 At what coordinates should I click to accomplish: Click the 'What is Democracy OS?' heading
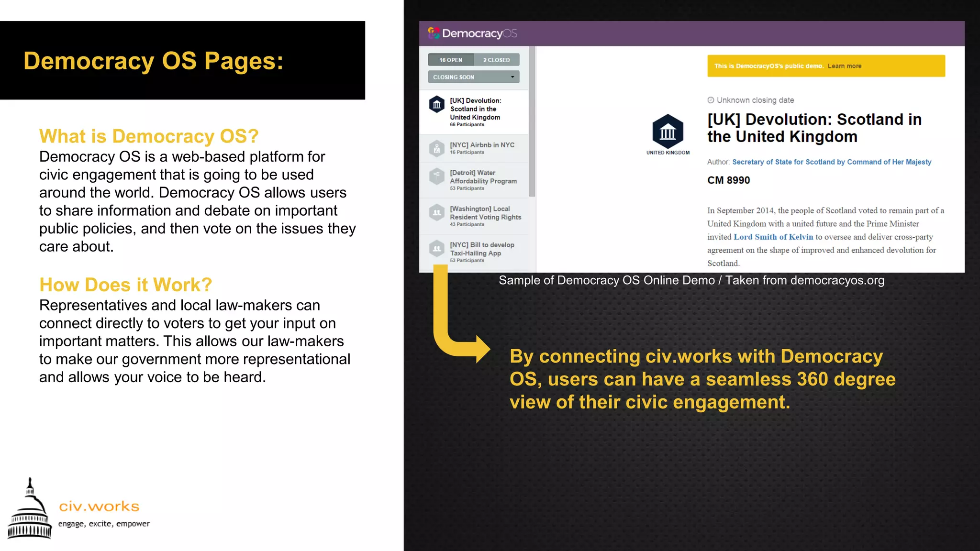[149, 136]
